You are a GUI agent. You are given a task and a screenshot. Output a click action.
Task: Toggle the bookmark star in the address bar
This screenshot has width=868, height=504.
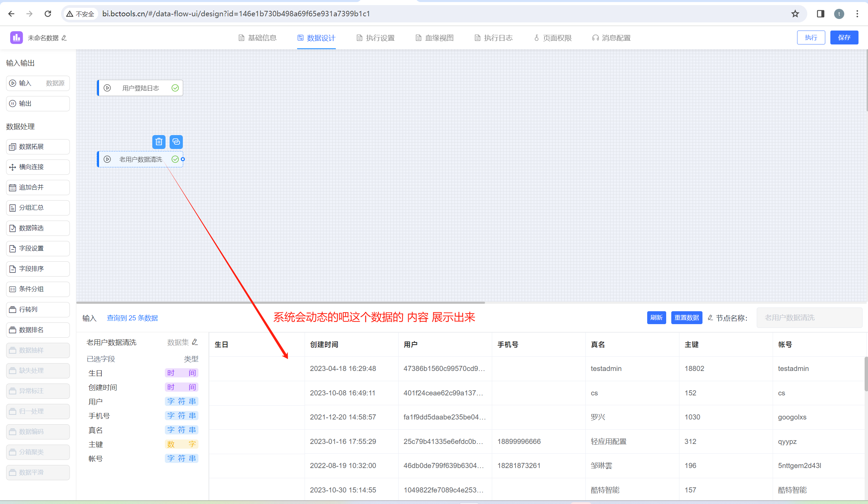pyautogui.click(x=795, y=14)
